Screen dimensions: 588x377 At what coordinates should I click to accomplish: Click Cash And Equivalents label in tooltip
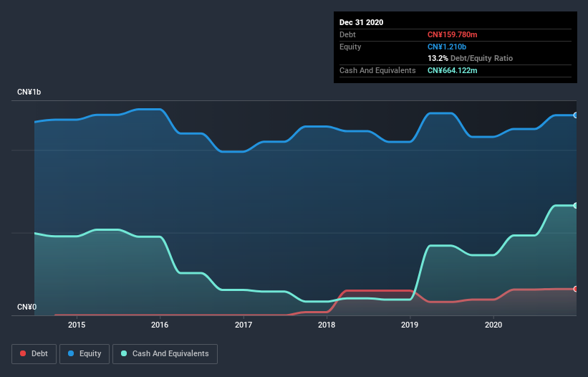pos(377,70)
